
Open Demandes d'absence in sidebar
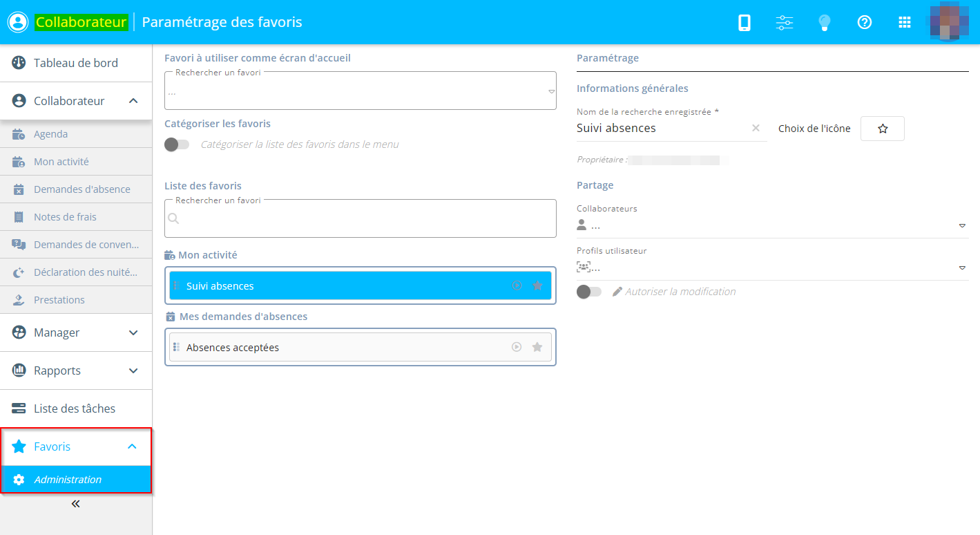tap(81, 189)
